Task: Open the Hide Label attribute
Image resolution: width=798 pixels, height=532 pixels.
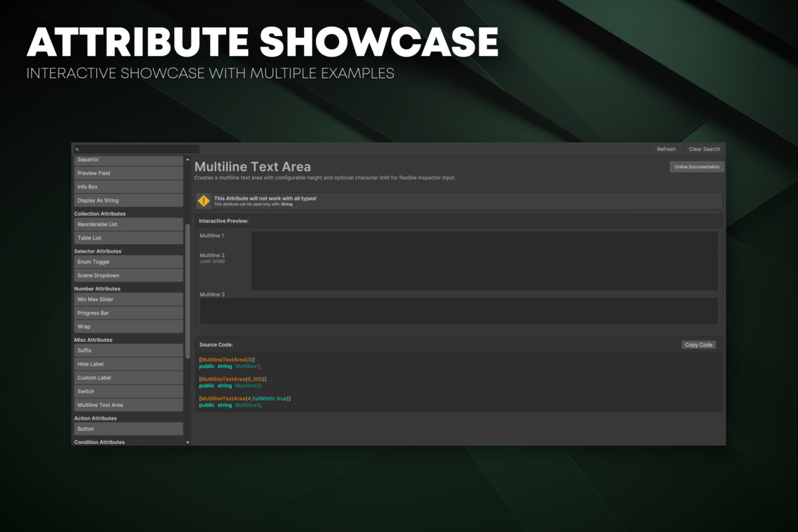Action: coord(128,364)
